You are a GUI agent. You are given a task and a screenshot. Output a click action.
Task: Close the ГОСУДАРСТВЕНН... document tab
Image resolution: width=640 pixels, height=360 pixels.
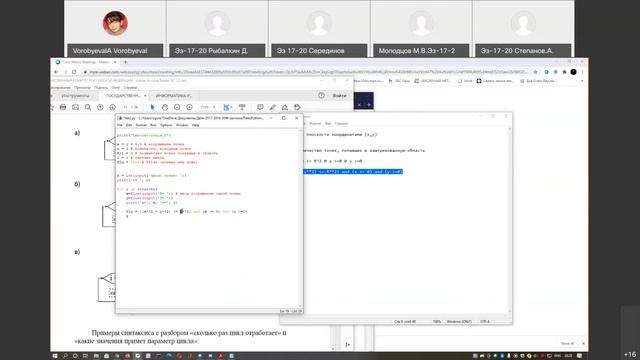145,96
